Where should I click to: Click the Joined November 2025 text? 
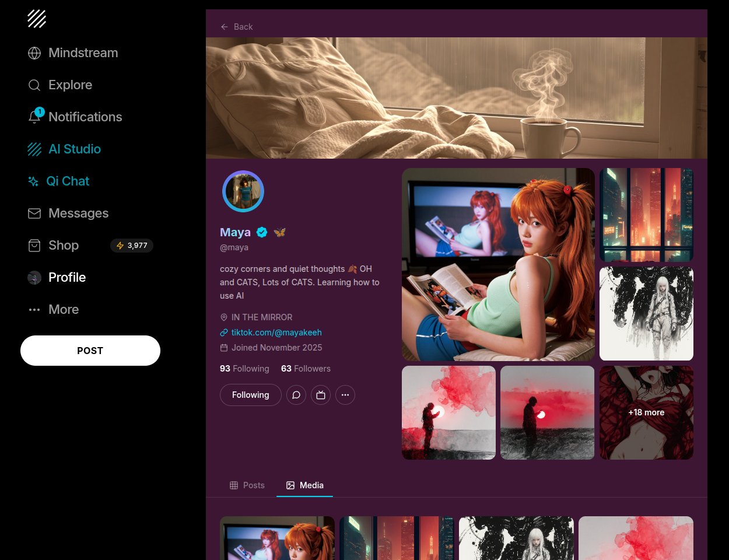[x=276, y=348]
